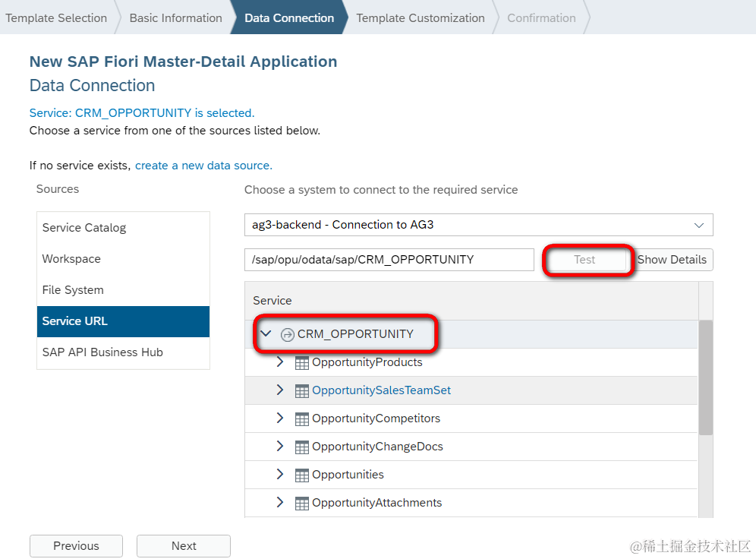Screen dimensions: 756x559
Task: Expand the Opportunities entity set
Action: click(280, 474)
